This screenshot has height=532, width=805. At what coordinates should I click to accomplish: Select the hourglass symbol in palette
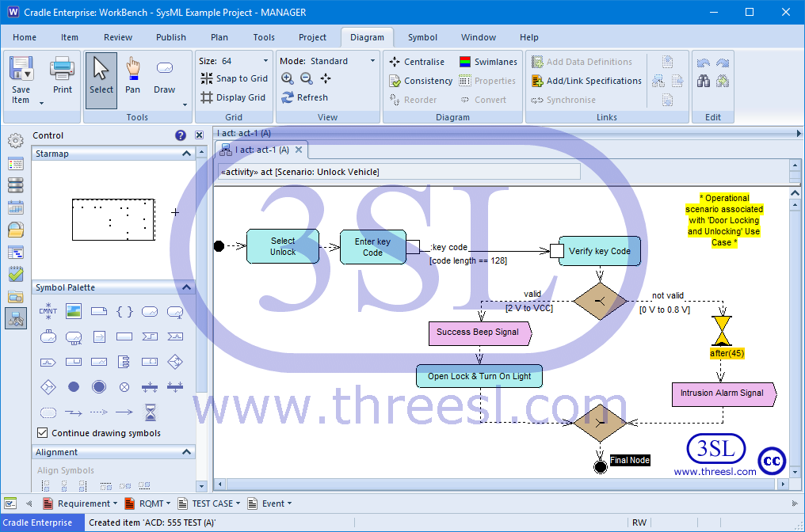(x=150, y=412)
